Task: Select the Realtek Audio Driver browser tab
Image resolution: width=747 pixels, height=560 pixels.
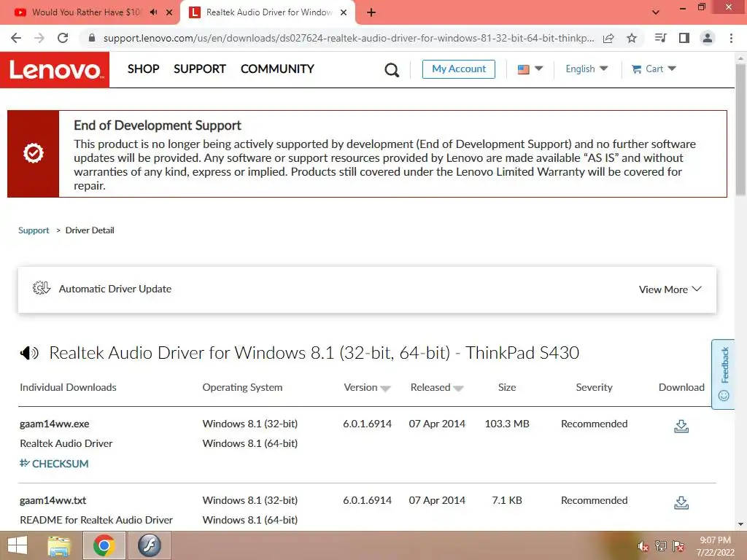Action: [x=267, y=13]
